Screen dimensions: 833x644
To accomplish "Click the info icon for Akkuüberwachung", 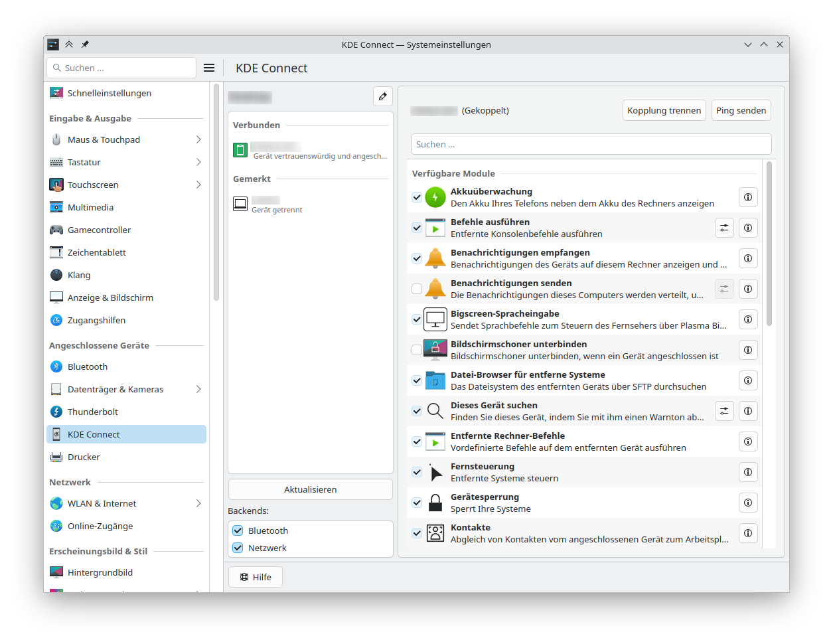I will [748, 197].
